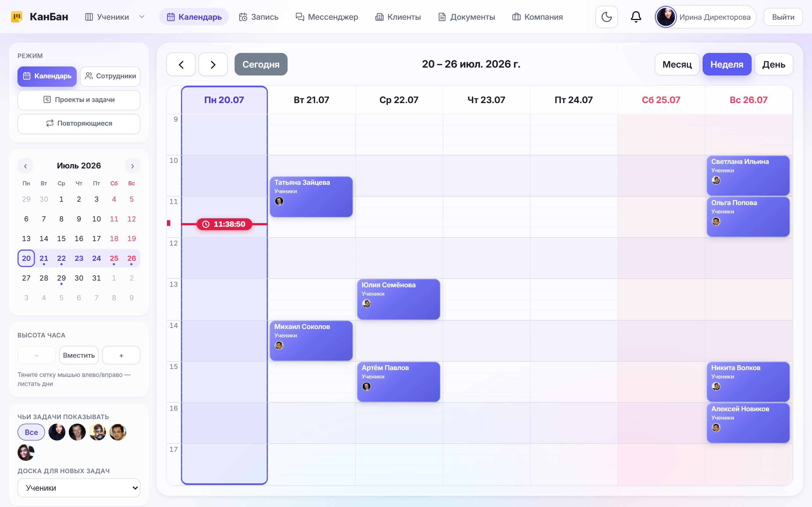This screenshot has width=812, height=507.
Task: Increase hour height with plus
Action: 121,355
